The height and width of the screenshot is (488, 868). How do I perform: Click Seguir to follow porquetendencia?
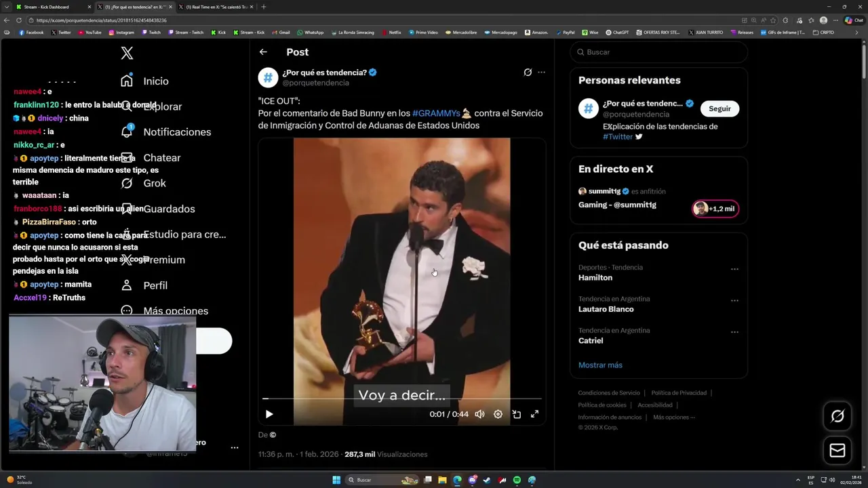pos(719,108)
